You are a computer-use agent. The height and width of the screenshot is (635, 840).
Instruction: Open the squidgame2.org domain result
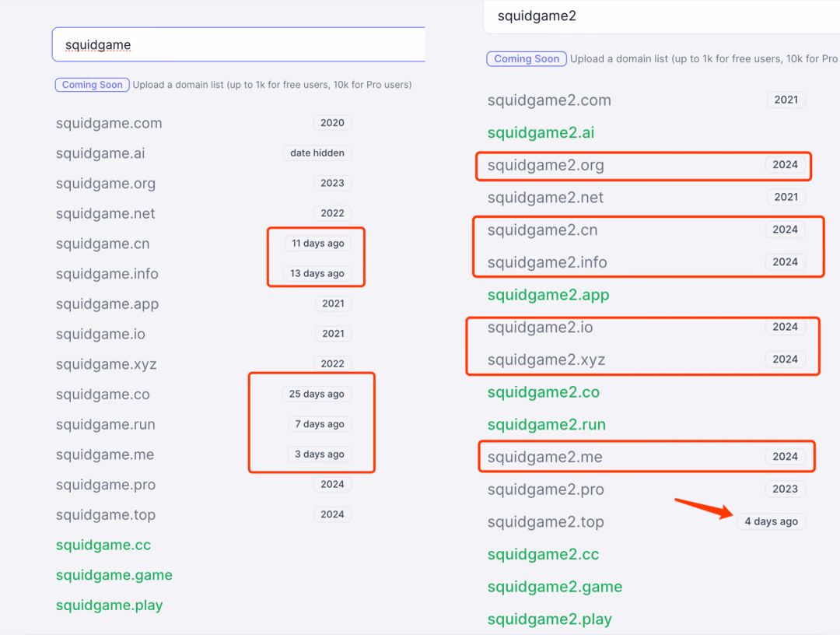coord(545,165)
